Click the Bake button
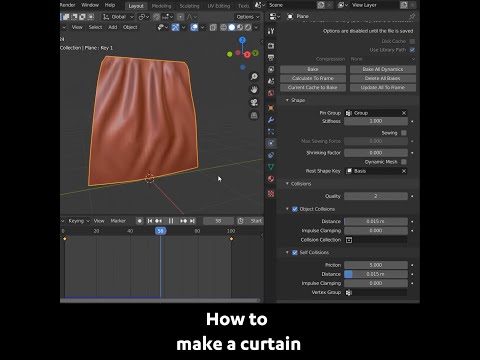 [313, 69]
